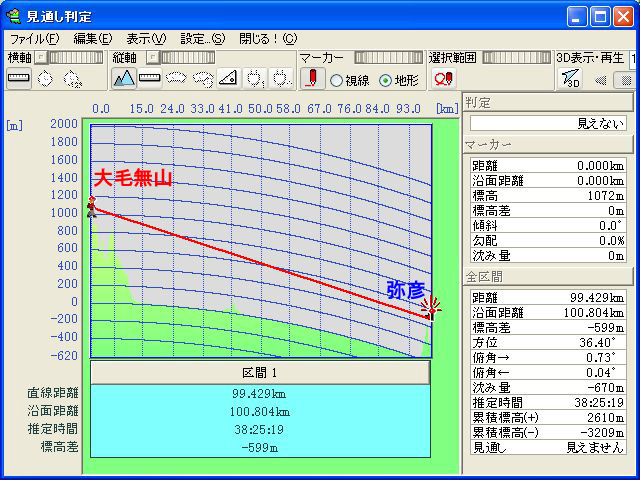Maximize the 見通し判定 window
This screenshot has width=640, height=480.
[600, 17]
